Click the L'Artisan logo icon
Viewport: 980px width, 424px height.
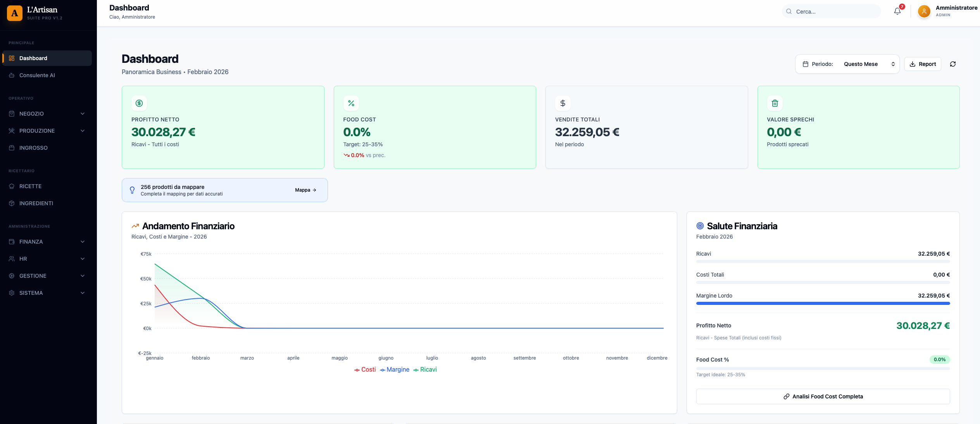pyautogui.click(x=15, y=13)
